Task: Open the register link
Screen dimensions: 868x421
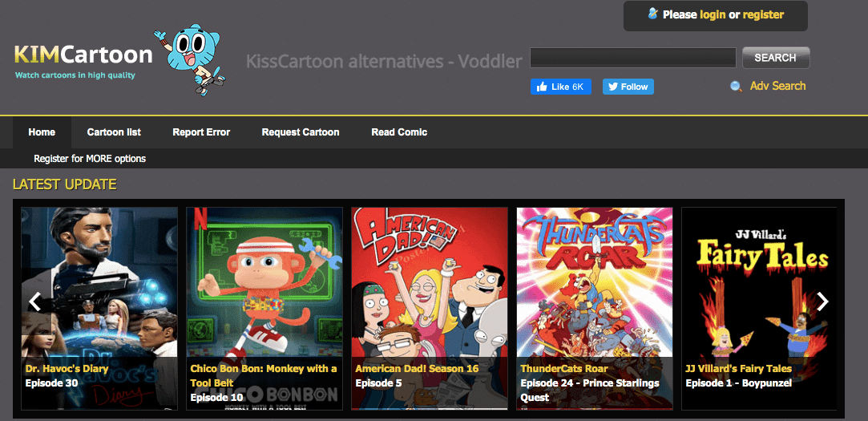Action: point(763,15)
